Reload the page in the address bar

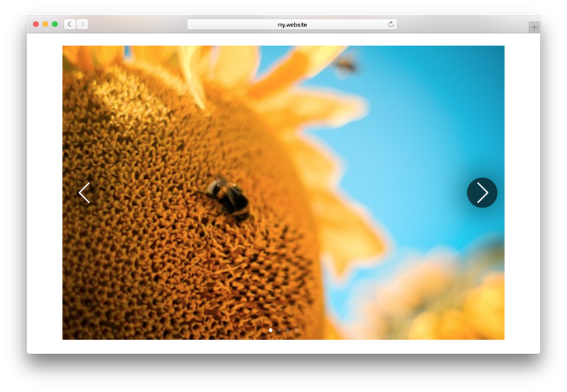coord(391,24)
